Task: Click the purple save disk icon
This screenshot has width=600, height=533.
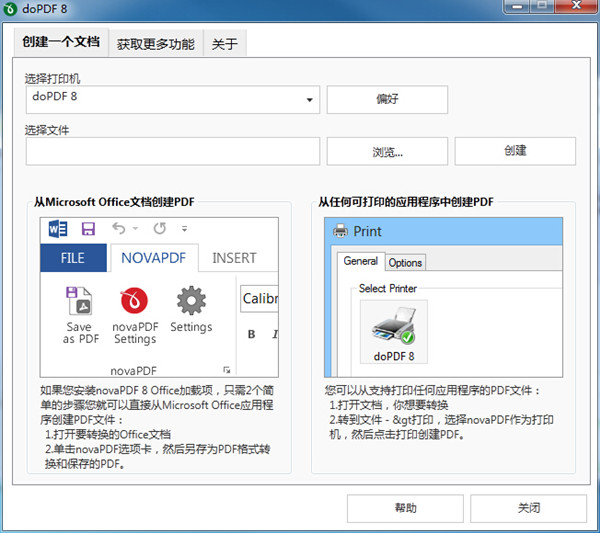Action: pos(88,229)
